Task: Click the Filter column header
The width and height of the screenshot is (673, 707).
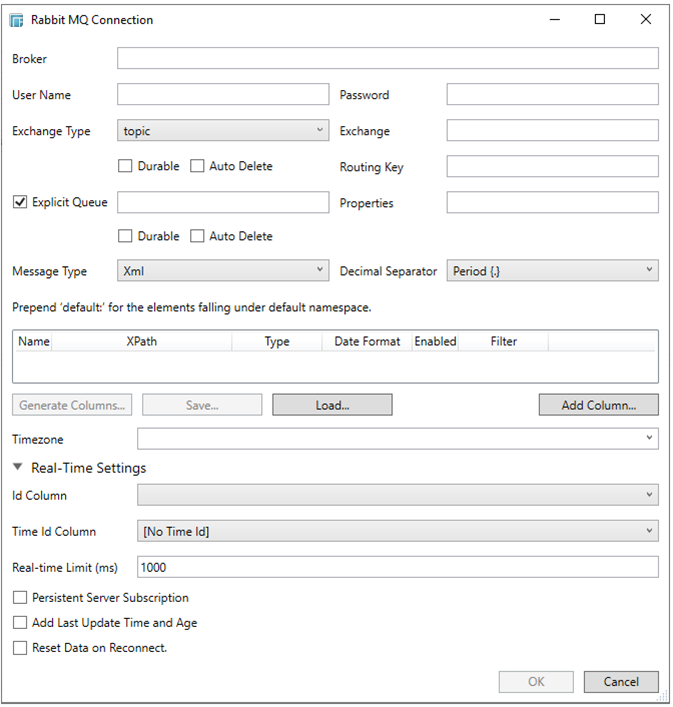Action: [504, 341]
